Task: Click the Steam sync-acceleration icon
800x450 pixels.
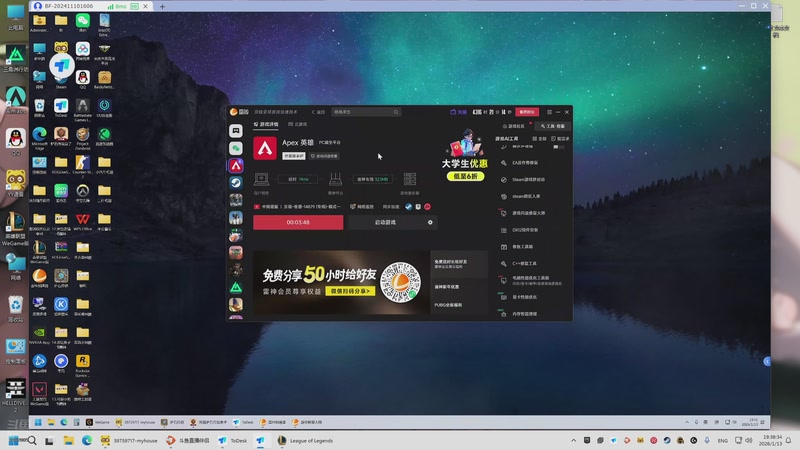Action: (x=409, y=207)
